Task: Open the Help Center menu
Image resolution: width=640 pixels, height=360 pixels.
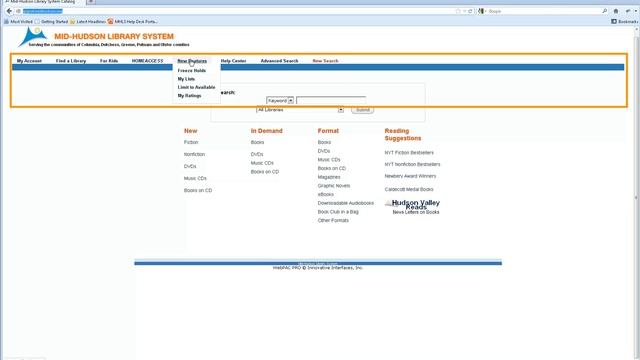Action: pyautogui.click(x=233, y=61)
